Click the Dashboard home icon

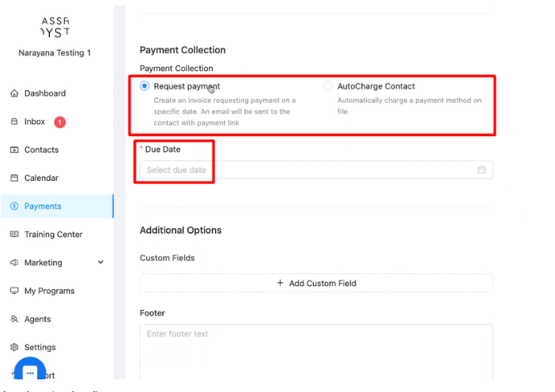click(x=14, y=93)
